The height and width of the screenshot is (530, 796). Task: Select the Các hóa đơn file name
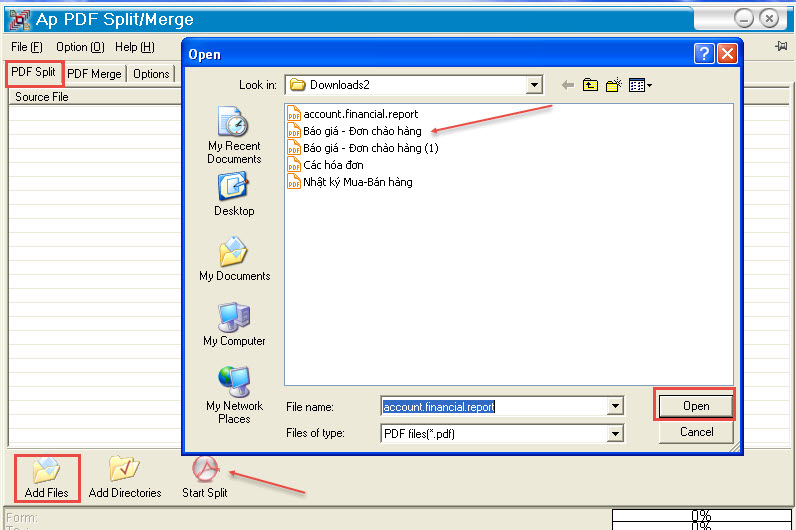[333, 164]
